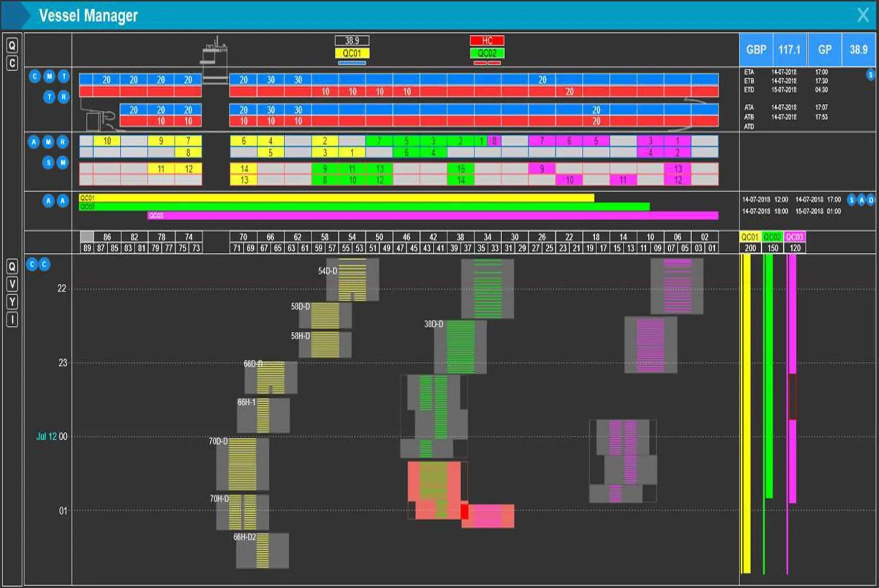Switch to the GBP tab
879x588 pixels.
tap(756, 50)
